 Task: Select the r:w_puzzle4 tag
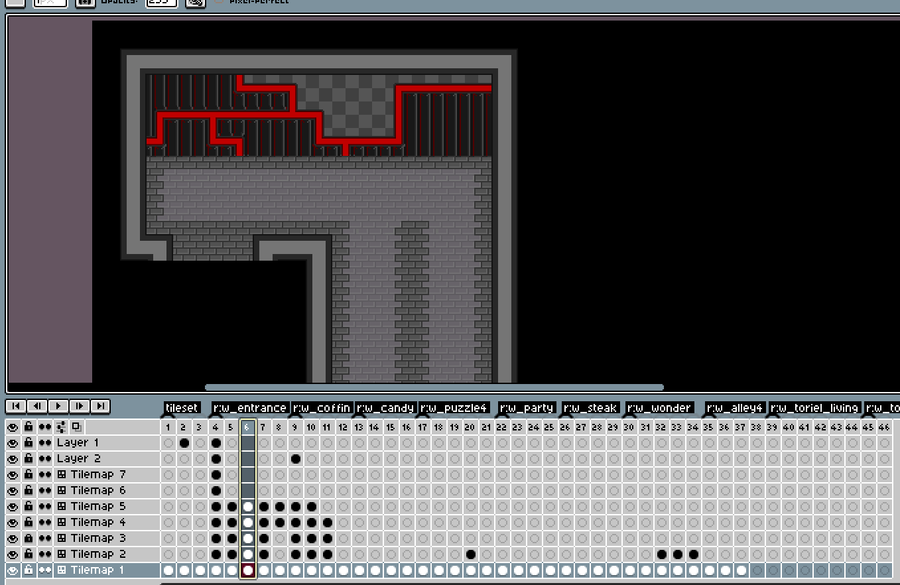click(454, 408)
